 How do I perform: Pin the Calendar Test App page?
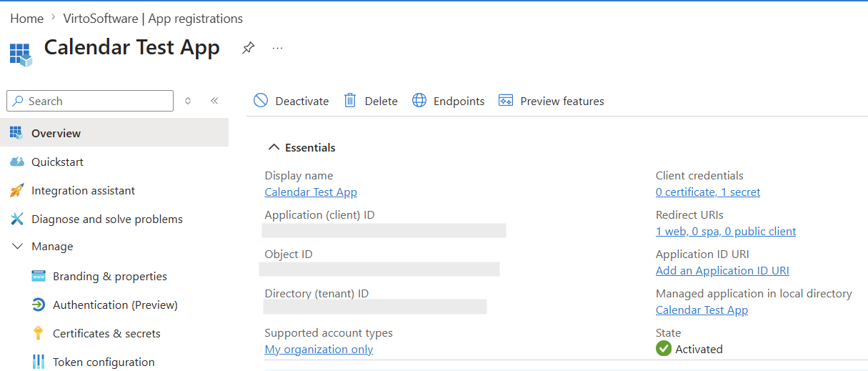(x=248, y=48)
